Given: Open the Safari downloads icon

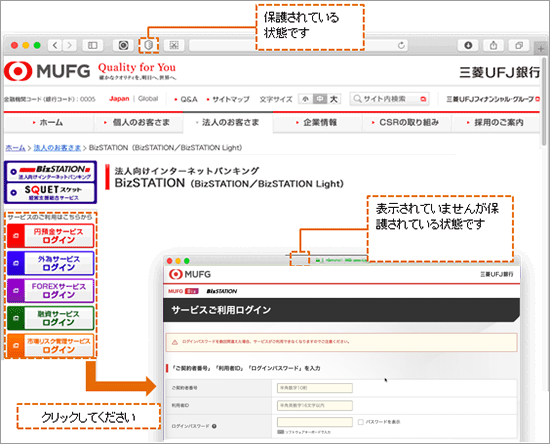Looking at the screenshot, I should click(468, 45).
